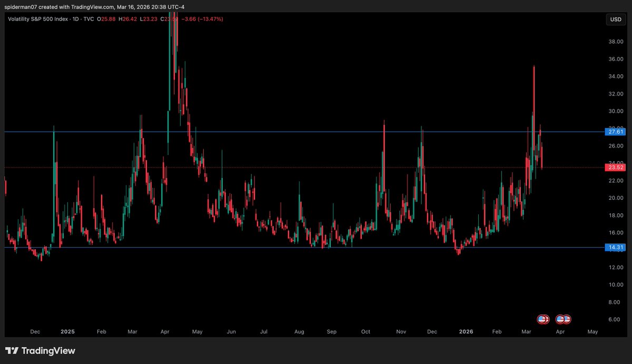The width and height of the screenshot is (632, 364).
Task: Click the 22.00 price axis label
Action: pos(616,181)
